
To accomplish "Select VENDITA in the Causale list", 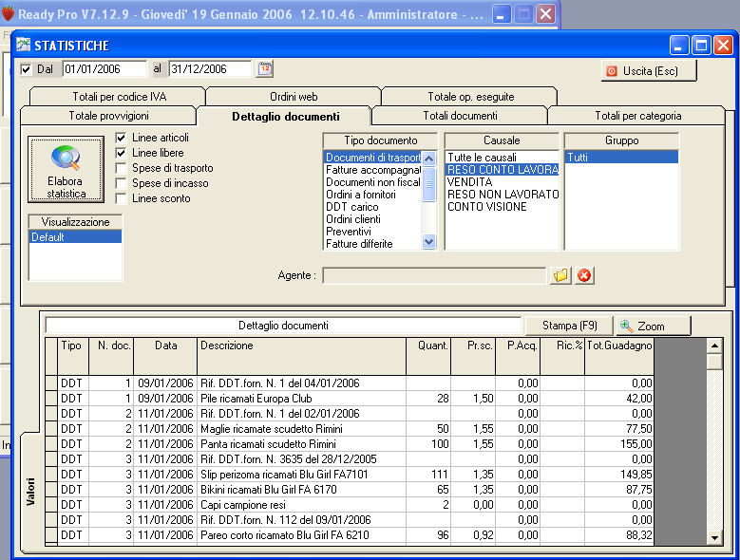I will point(470,182).
